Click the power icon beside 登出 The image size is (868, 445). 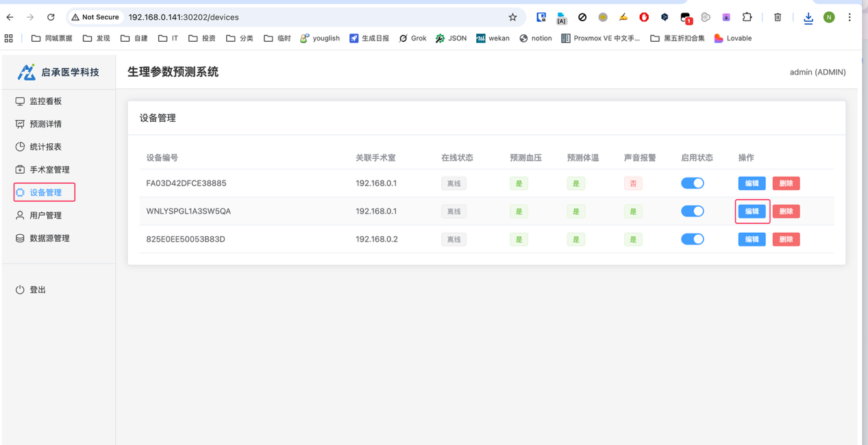pyautogui.click(x=20, y=290)
